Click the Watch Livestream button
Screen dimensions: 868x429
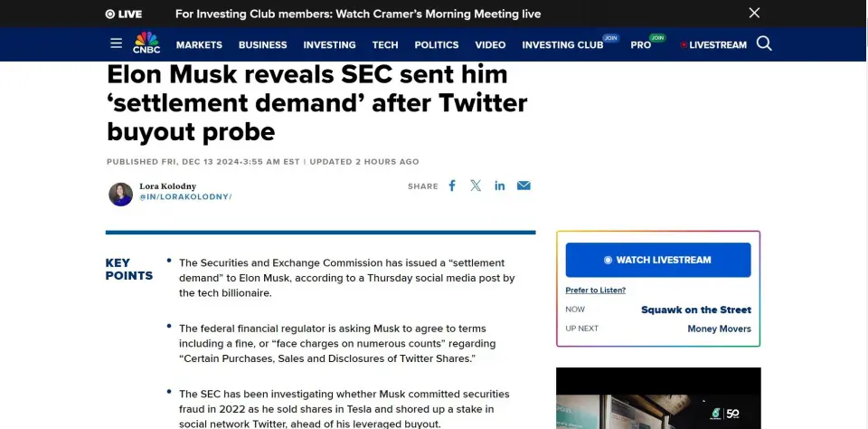point(658,260)
